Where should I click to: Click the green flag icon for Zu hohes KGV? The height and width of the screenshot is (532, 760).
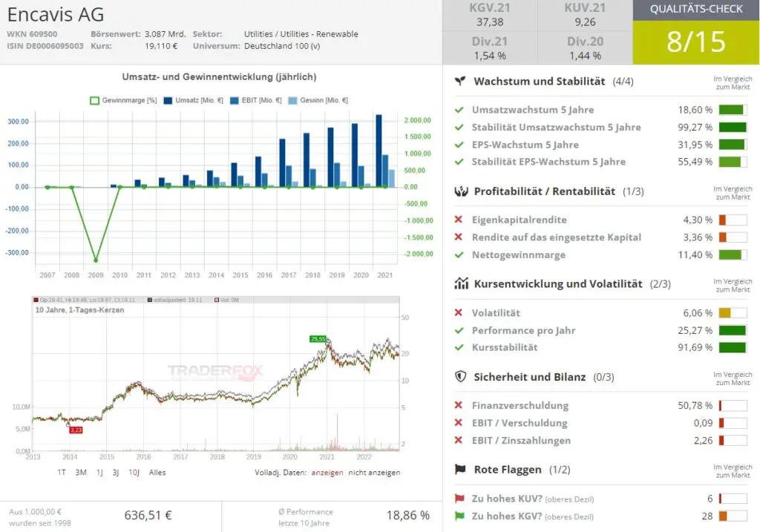point(459,516)
